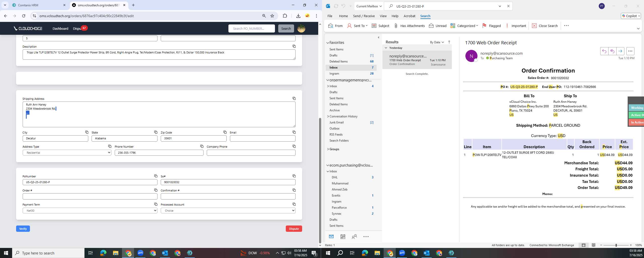644x258 pixels.
Task: Open the Categorized filter dropdown
Action: click(x=464, y=26)
